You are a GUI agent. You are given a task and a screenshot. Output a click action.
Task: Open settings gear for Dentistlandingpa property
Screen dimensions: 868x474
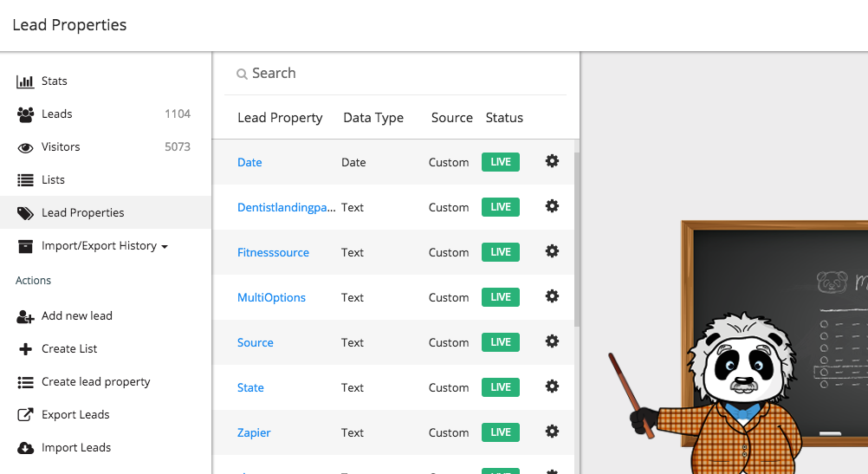pos(552,206)
